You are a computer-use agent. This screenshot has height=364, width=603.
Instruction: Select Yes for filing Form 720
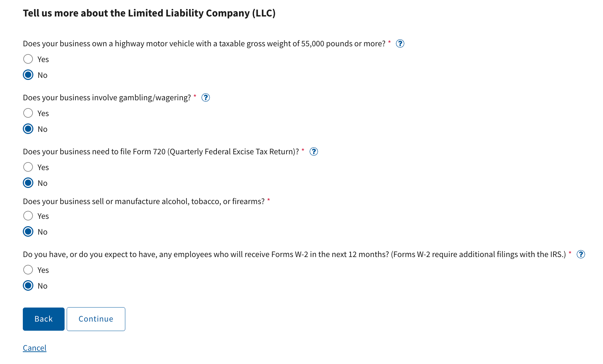(28, 167)
